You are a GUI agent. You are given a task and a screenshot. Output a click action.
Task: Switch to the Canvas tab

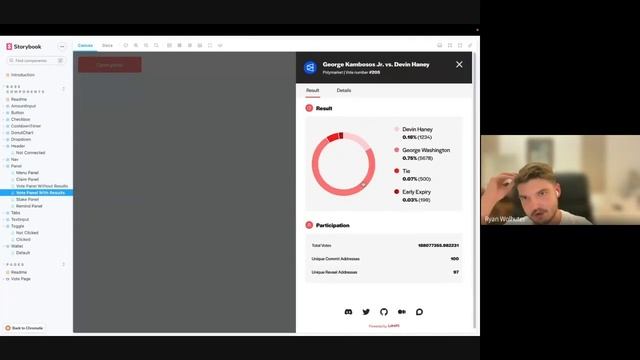point(85,45)
